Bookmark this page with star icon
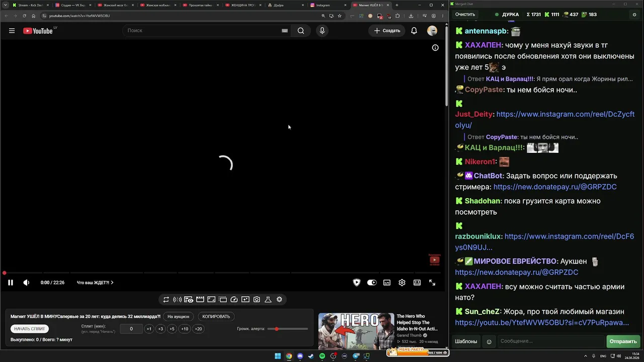The image size is (644, 362). 340,16
